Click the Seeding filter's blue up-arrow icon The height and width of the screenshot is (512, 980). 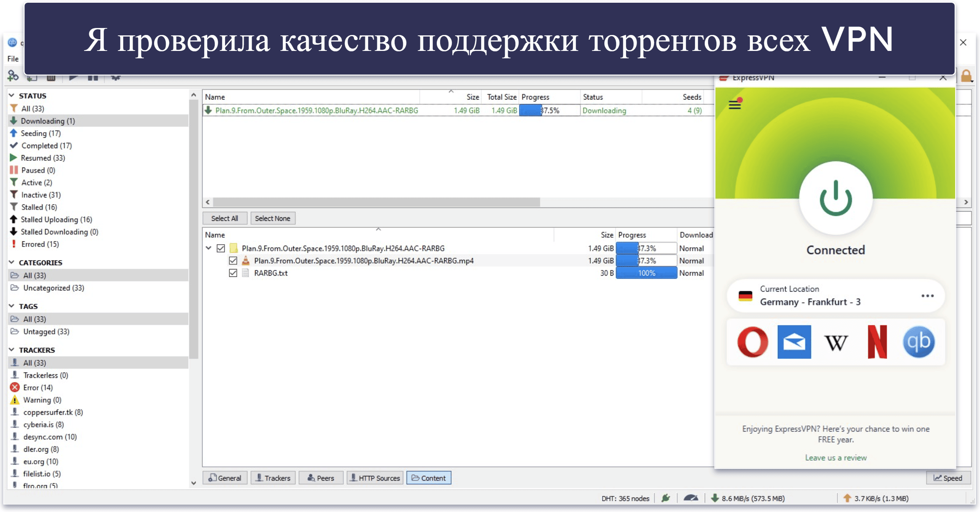(x=14, y=133)
